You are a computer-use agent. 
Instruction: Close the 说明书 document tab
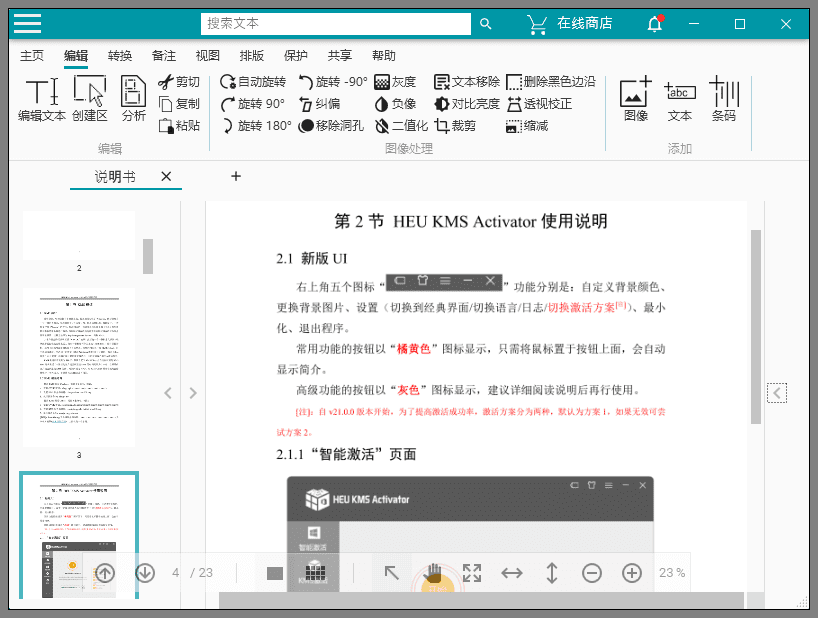(x=166, y=177)
